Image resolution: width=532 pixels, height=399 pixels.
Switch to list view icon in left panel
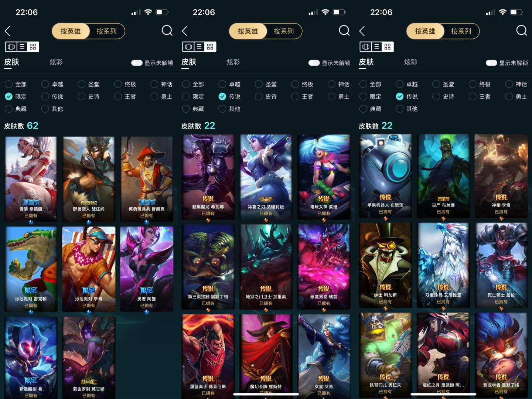tap(22, 47)
